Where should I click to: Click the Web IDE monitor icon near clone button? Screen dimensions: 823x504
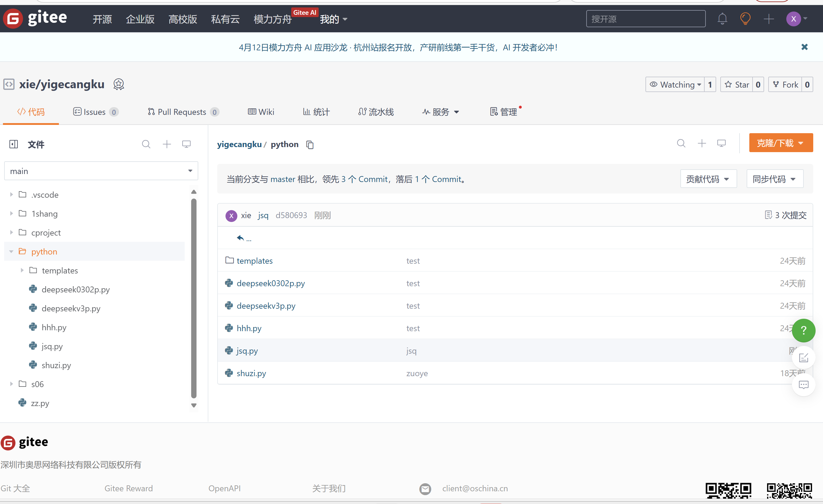pos(721,143)
